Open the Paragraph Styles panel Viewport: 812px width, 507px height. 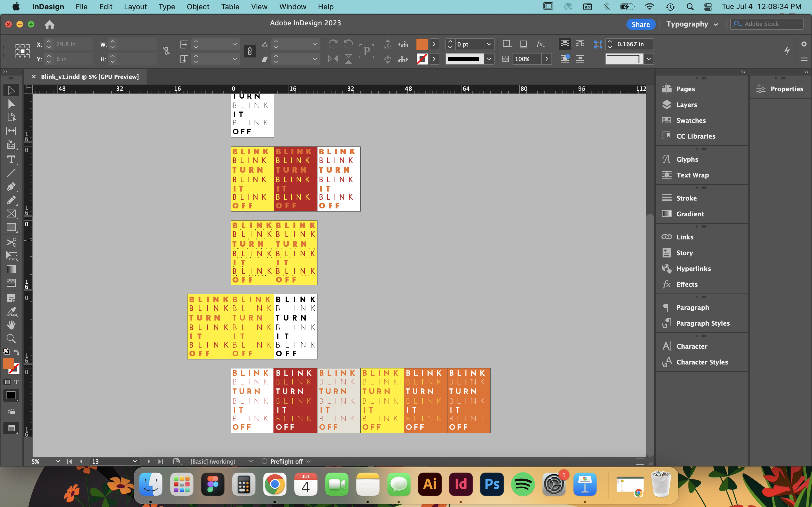pyautogui.click(x=703, y=323)
